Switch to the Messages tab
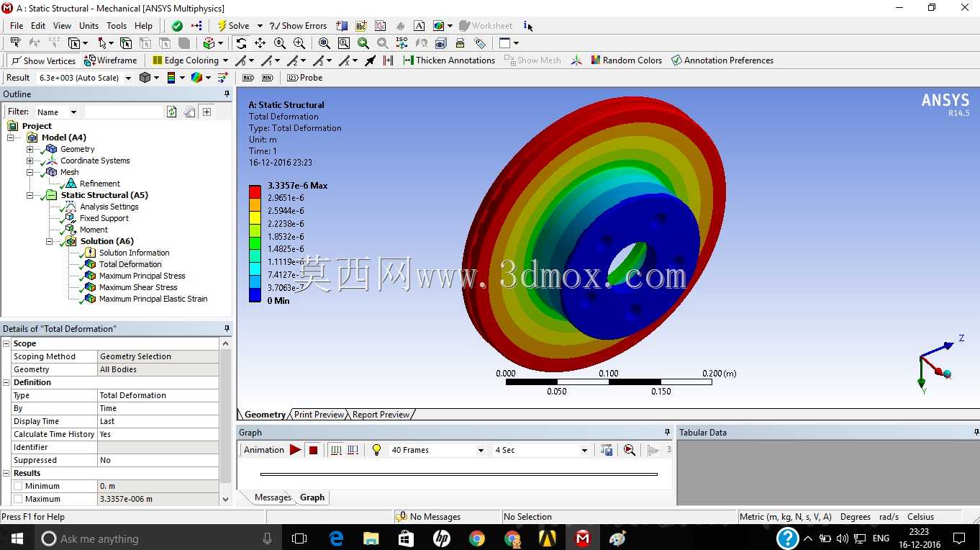The image size is (980, 550). tap(273, 497)
